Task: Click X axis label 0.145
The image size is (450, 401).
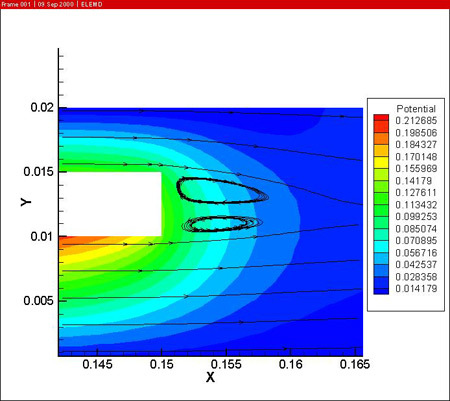Action: coord(97,364)
